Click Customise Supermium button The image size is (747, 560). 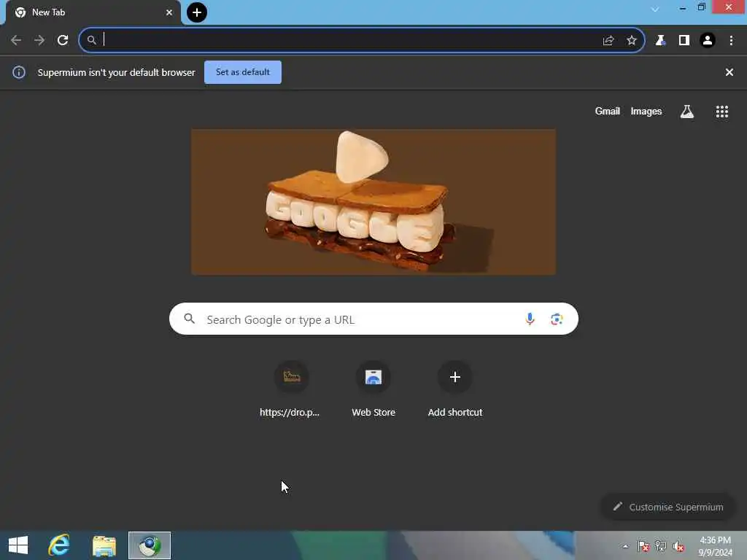coord(668,507)
